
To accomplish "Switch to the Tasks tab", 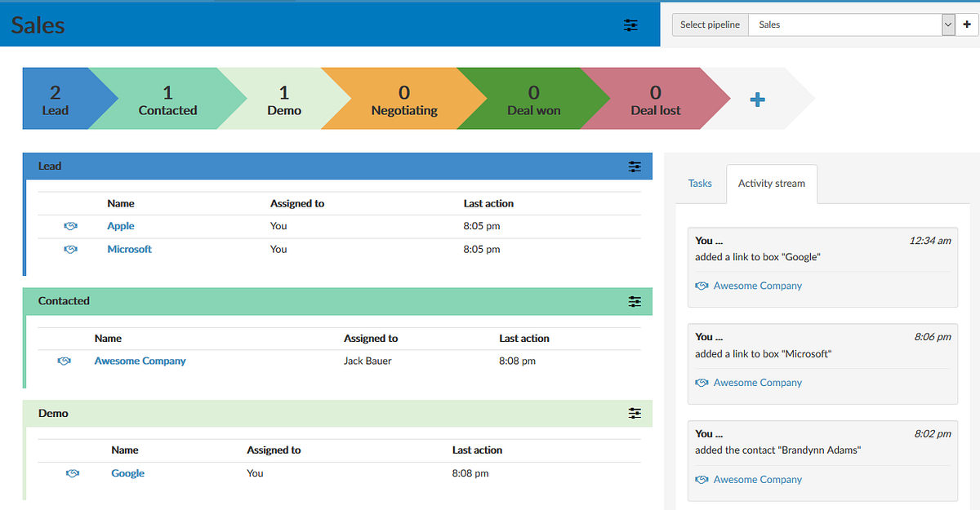I will (700, 184).
